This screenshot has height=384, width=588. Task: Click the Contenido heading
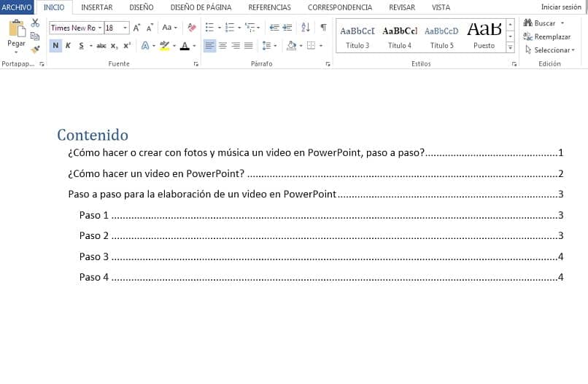[x=93, y=135]
